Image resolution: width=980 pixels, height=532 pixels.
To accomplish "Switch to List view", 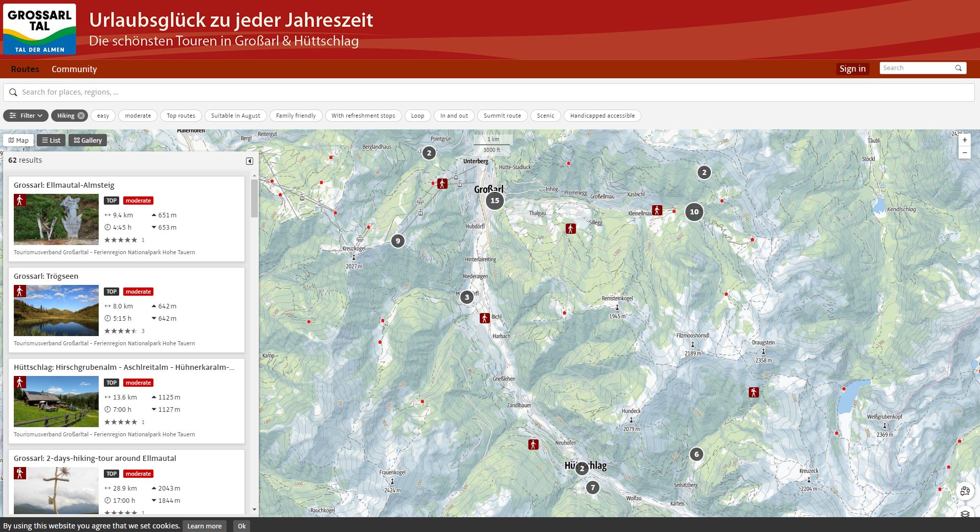I will [51, 140].
